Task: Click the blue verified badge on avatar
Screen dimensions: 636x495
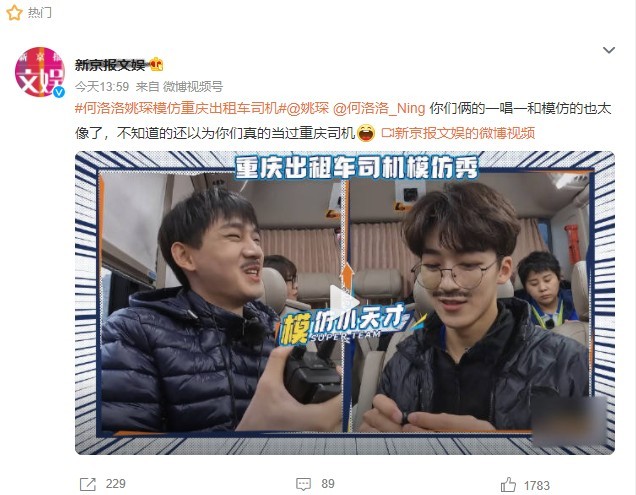Action: [x=59, y=92]
